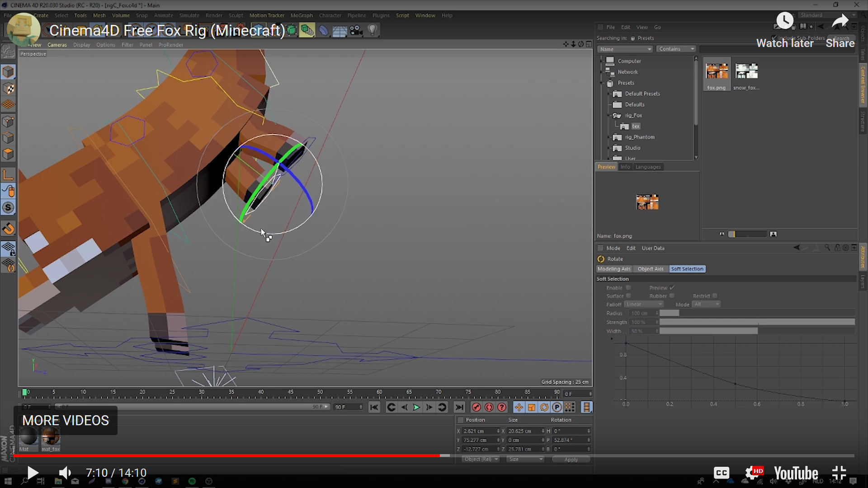Adjust the Width slider bar
Viewport: 868px width, 488px height.
(x=757, y=331)
